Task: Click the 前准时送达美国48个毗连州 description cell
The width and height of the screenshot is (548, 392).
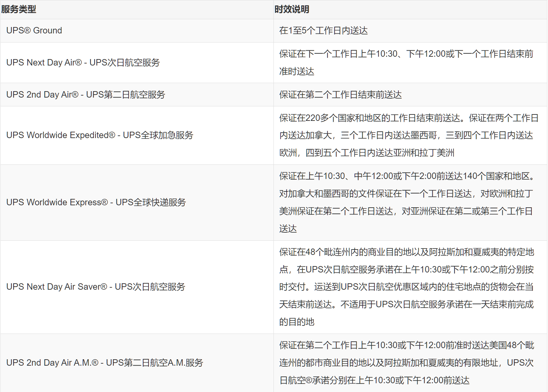Action: (x=410, y=363)
